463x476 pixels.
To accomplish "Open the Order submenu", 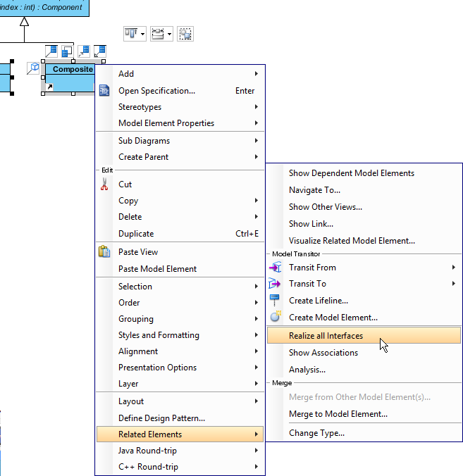I will tap(180, 302).
